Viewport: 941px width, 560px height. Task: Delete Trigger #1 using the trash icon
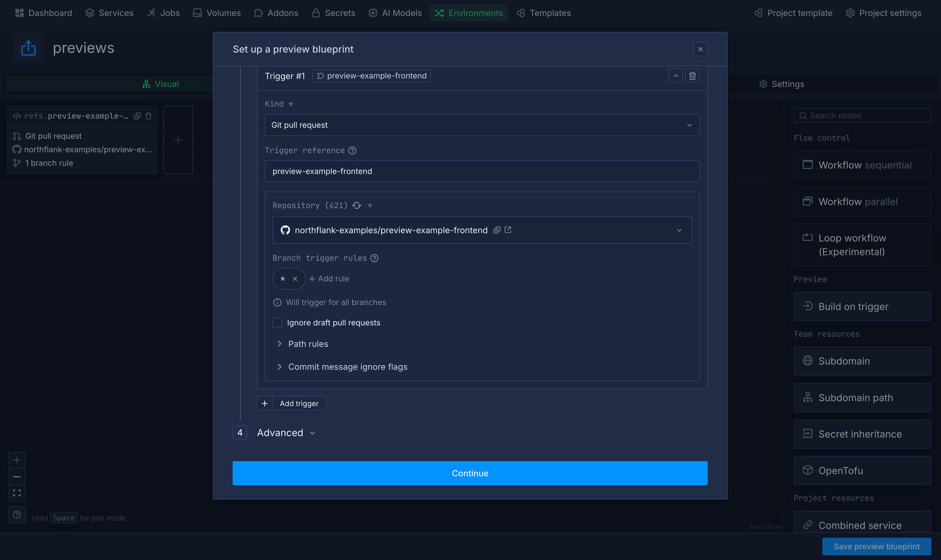pos(692,76)
